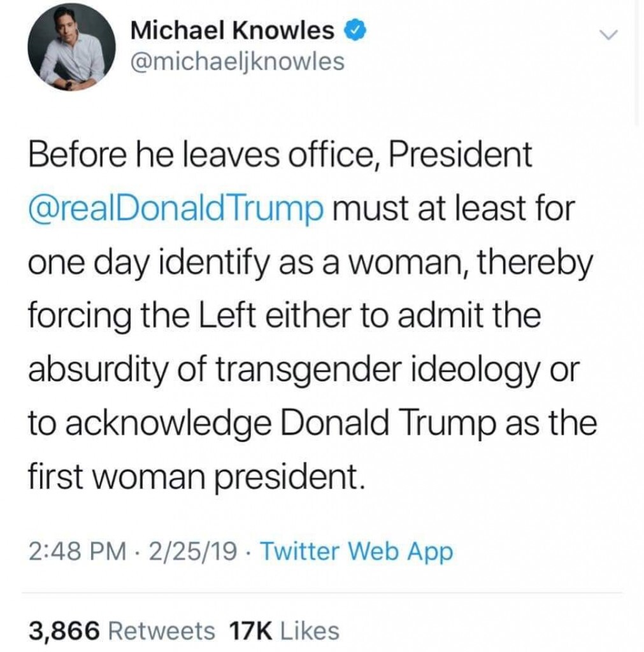The height and width of the screenshot is (652, 644).
Task: Click the word Likes
Action: tap(310, 630)
